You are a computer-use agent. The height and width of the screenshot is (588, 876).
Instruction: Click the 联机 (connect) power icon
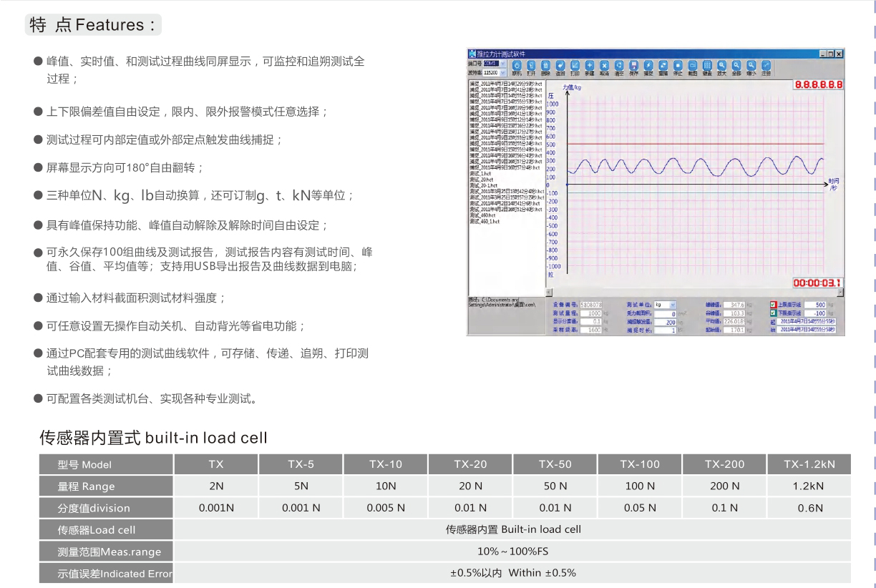click(x=517, y=65)
